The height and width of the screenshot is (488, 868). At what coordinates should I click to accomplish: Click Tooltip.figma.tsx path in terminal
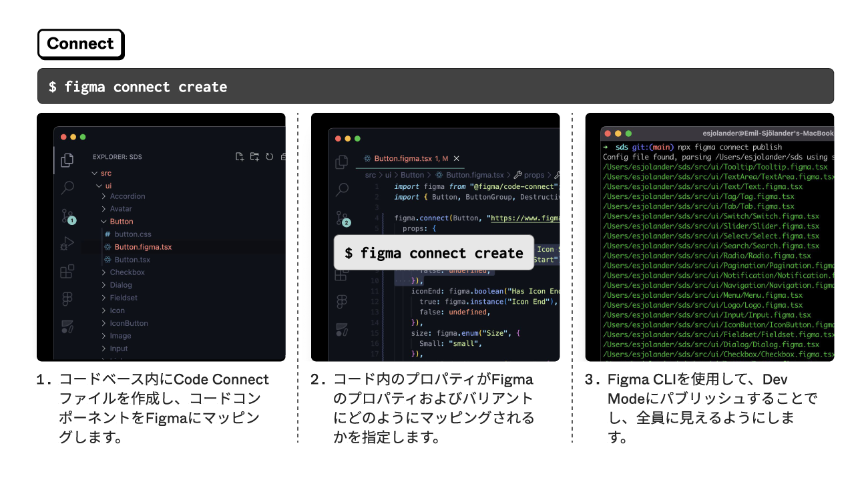714,167
